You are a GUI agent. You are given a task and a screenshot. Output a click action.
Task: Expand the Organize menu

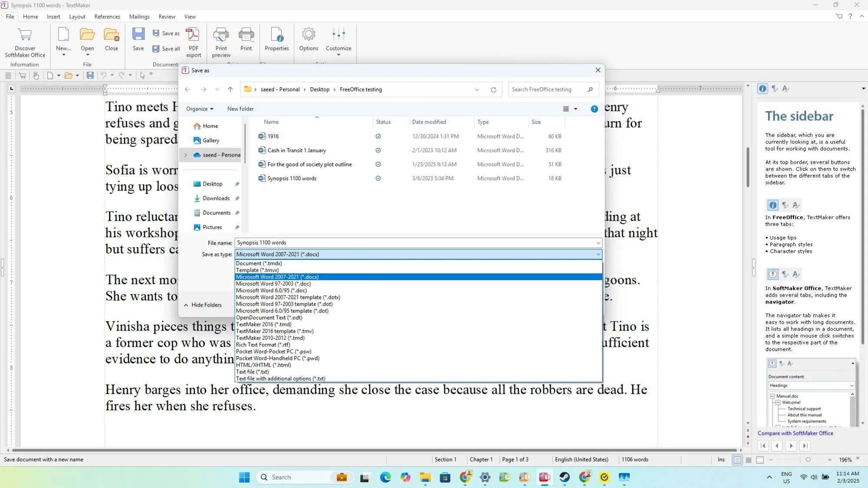200,108
